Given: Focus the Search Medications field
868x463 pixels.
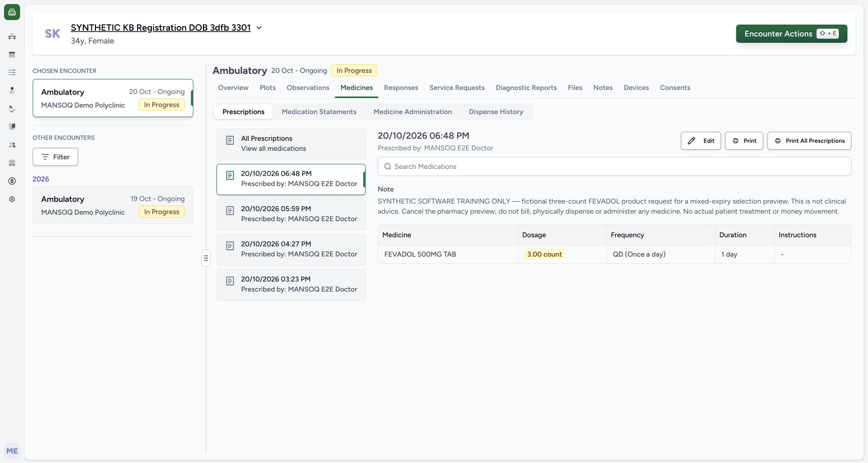Looking at the screenshot, I should tap(614, 166).
